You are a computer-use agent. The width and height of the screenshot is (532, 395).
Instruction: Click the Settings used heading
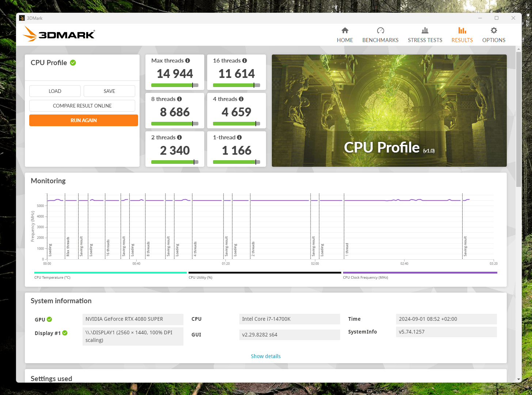[52, 379]
